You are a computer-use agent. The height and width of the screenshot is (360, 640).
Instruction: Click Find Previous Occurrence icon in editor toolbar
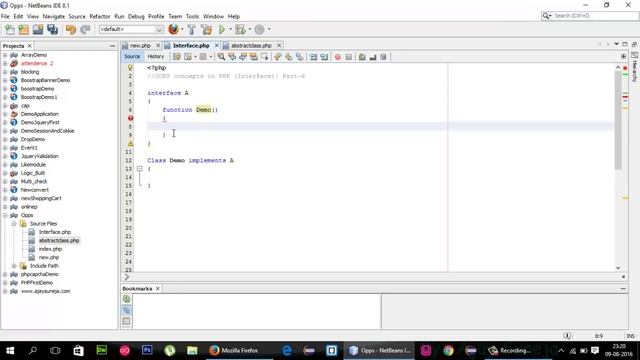pyautogui.click(x=232, y=57)
